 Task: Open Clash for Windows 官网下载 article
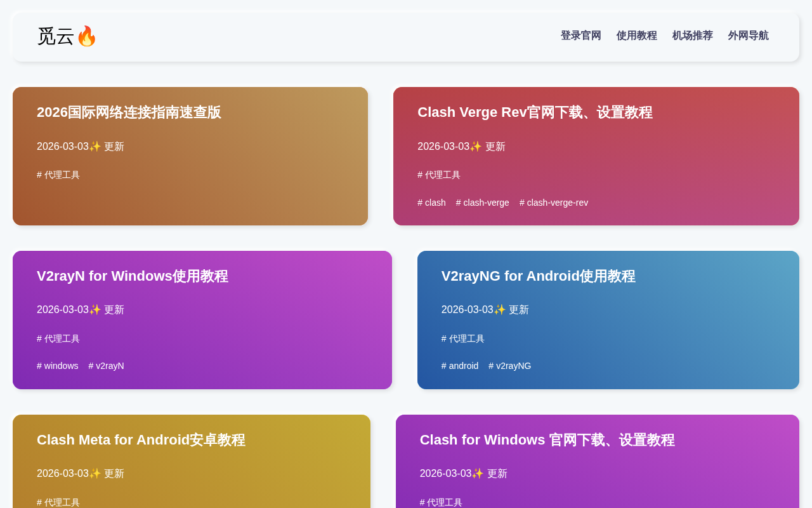pyautogui.click(x=547, y=440)
